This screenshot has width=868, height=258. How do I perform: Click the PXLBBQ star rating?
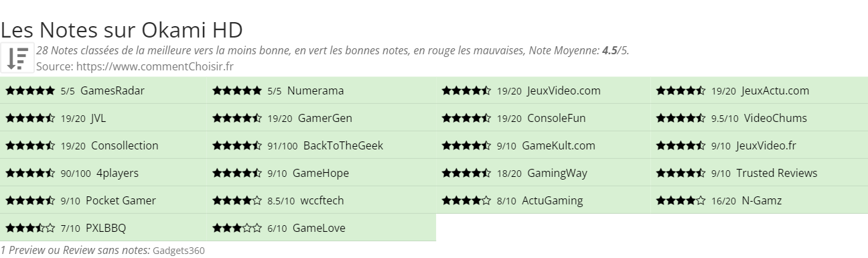pyautogui.click(x=30, y=229)
